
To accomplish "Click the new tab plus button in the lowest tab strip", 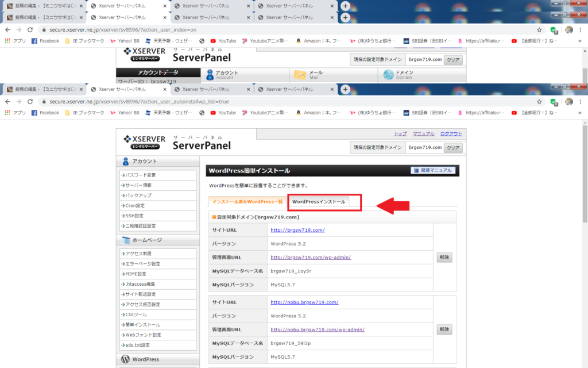I will [345, 90].
